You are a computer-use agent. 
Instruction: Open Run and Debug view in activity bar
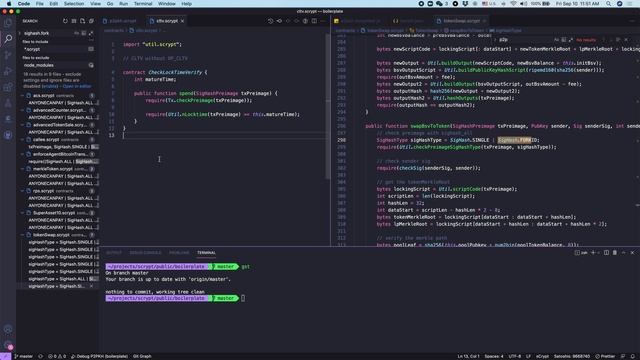[x=8, y=71]
